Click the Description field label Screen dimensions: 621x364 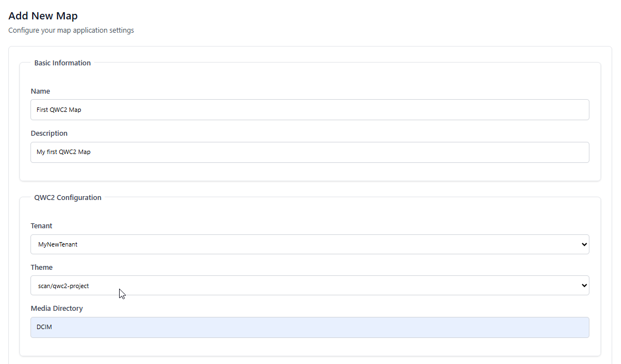click(49, 134)
